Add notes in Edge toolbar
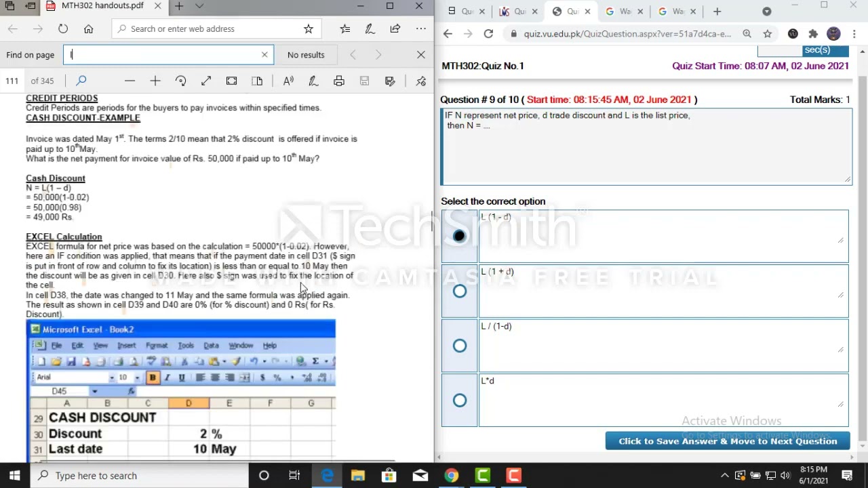 [x=370, y=28]
